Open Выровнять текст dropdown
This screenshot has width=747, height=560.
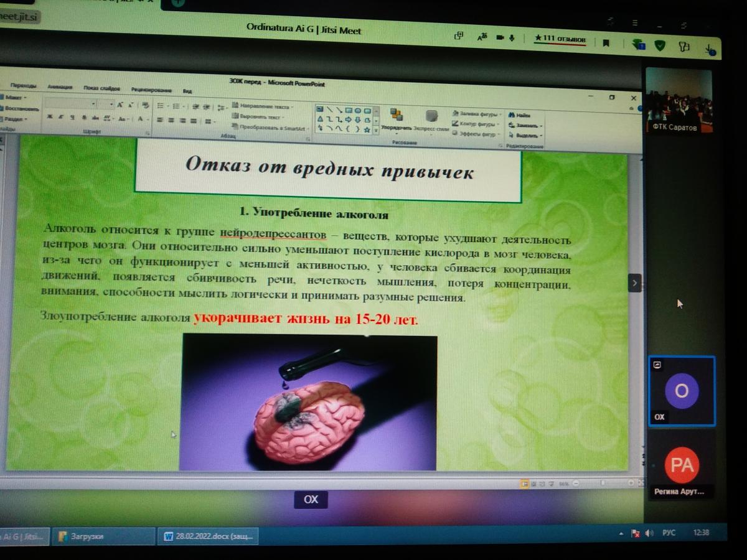[x=259, y=116]
